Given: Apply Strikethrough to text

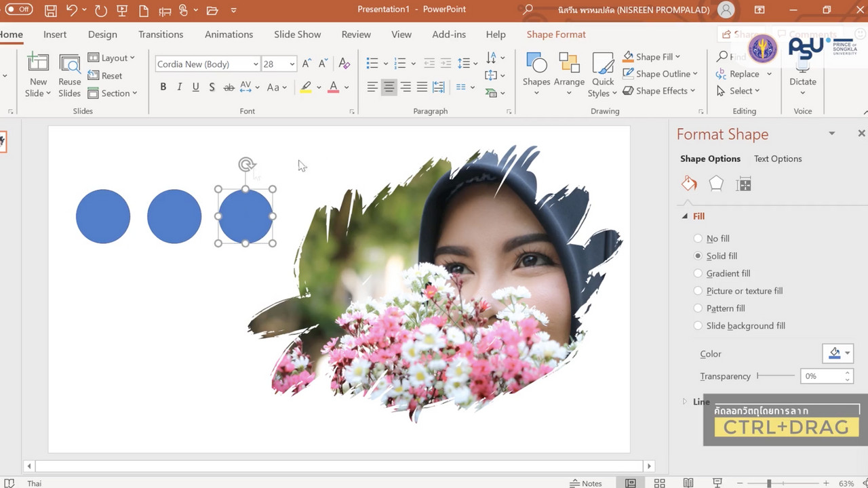Looking at the screenshot, I should tap(229, 87).
